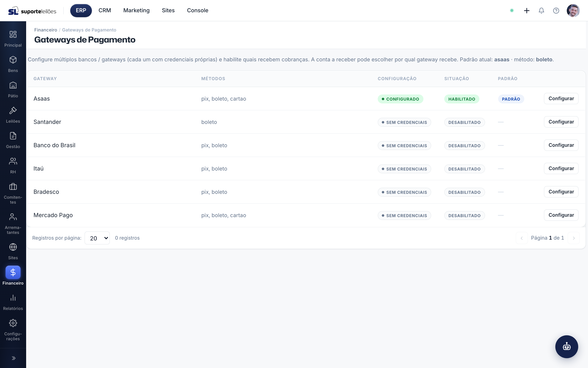The width and height of the screenshot is (588, 368).
Task: Click Santander's boleto methods cell
Action: coord(209,122)
